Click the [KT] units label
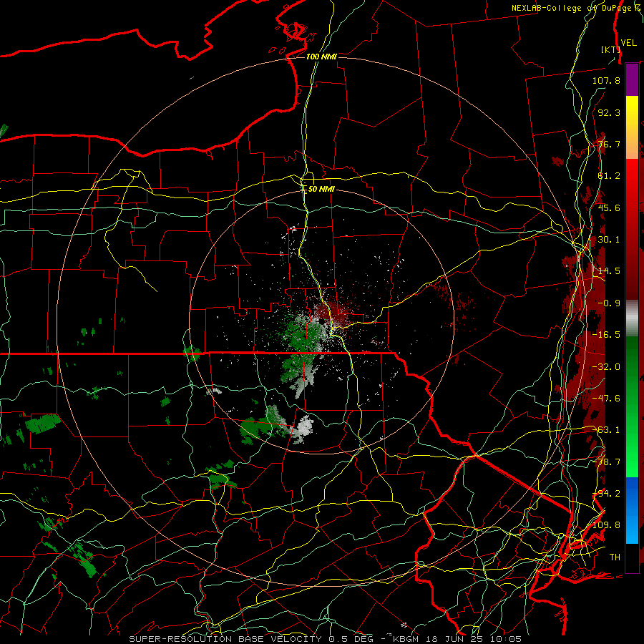Screen dimensions: 644x644 click(610, 49)
